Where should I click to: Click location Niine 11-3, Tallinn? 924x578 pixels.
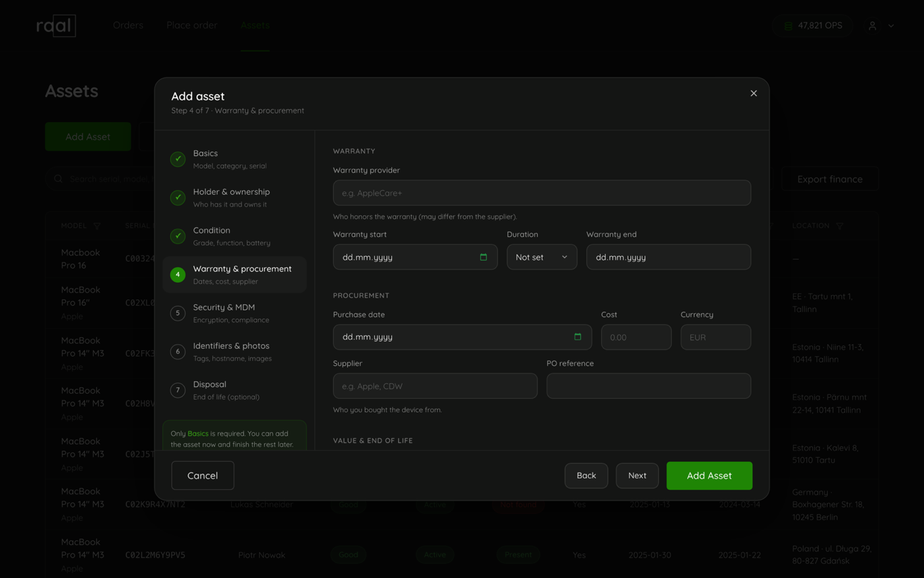pos(828,353)
